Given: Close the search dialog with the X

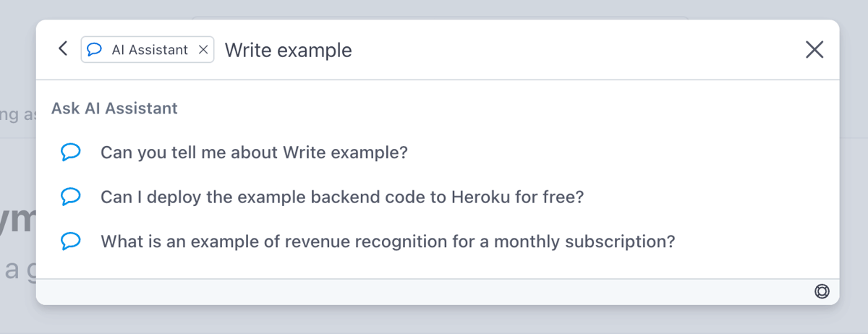Looking at the screenshot, I should pyautogui.click(x=814, y=49).
